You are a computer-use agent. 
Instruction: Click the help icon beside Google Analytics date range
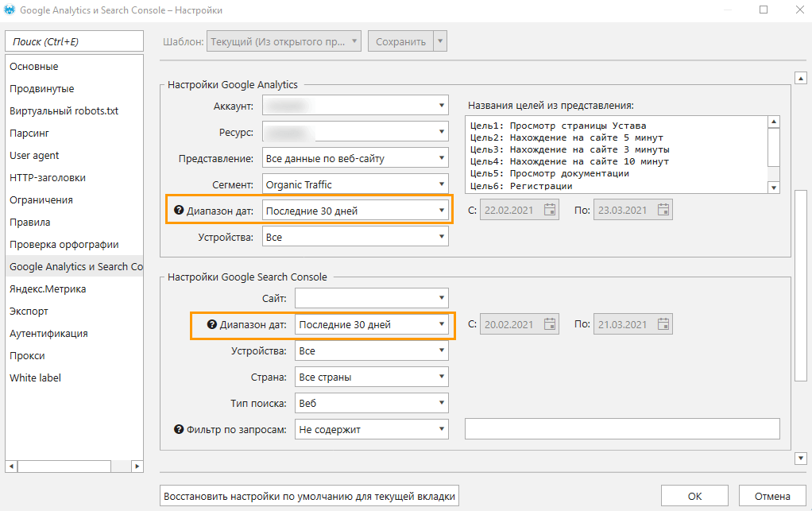point(179,210)
